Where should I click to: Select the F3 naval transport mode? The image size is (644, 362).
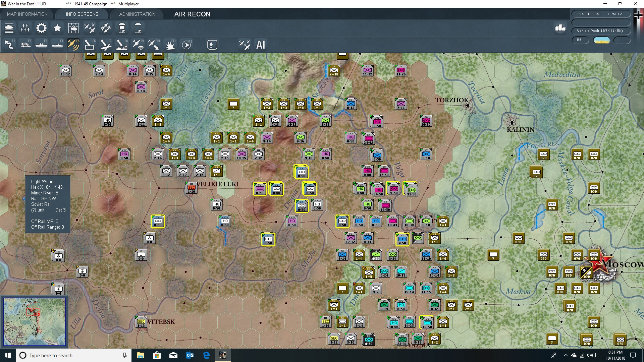click(x=41, y=45)
